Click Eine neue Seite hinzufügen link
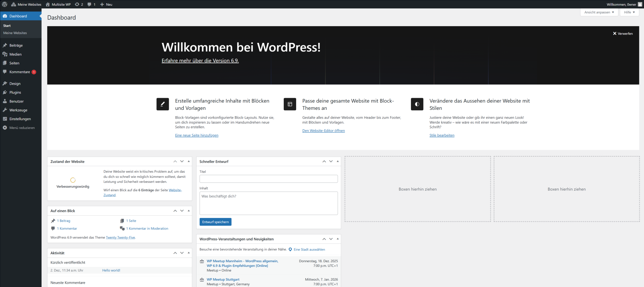This screenshot has width=644, height=287. (x=197, y=135)
